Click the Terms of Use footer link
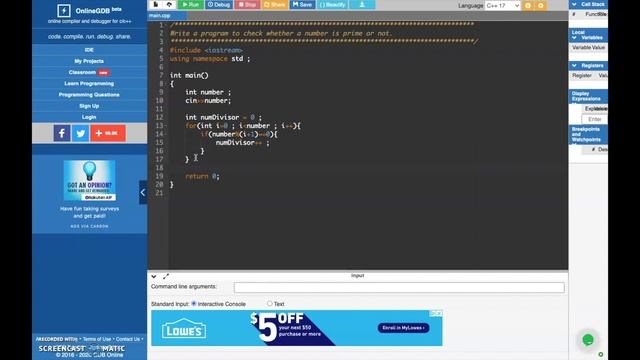 click(97, 339)
